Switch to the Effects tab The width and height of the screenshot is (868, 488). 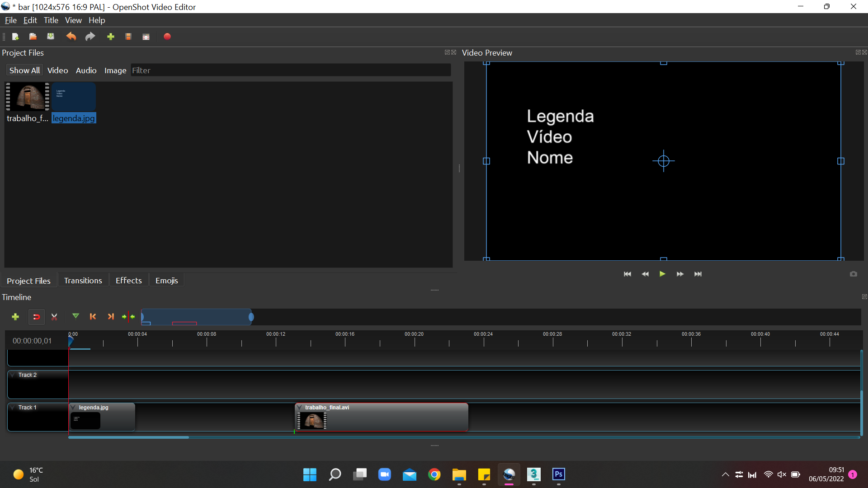(x=129, y=281)
